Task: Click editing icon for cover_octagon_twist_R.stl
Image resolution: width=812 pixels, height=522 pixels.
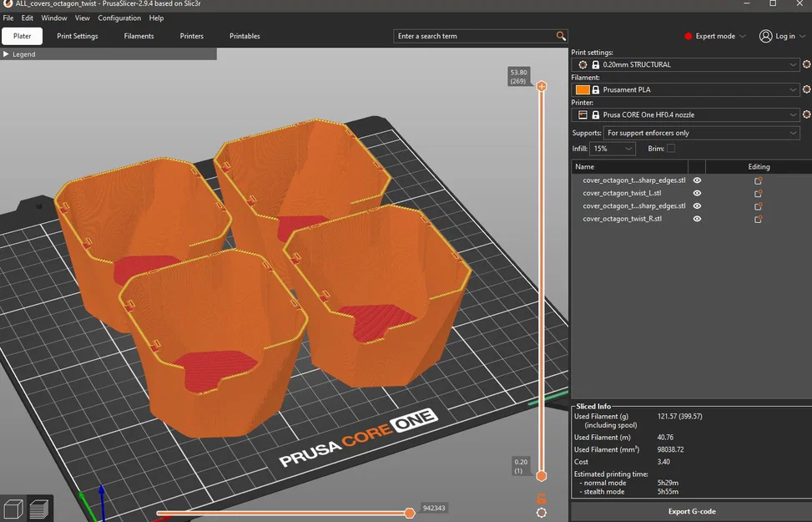Action: [x=758, y=220]
